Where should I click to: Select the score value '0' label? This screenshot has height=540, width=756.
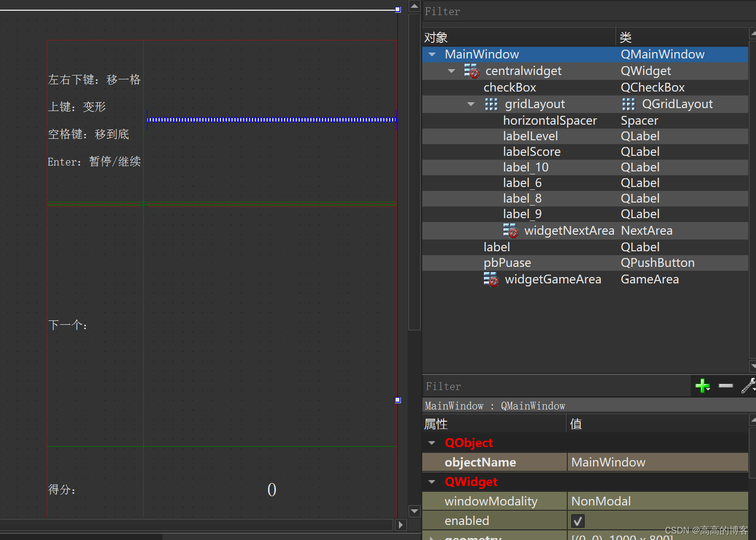[271, 490]
